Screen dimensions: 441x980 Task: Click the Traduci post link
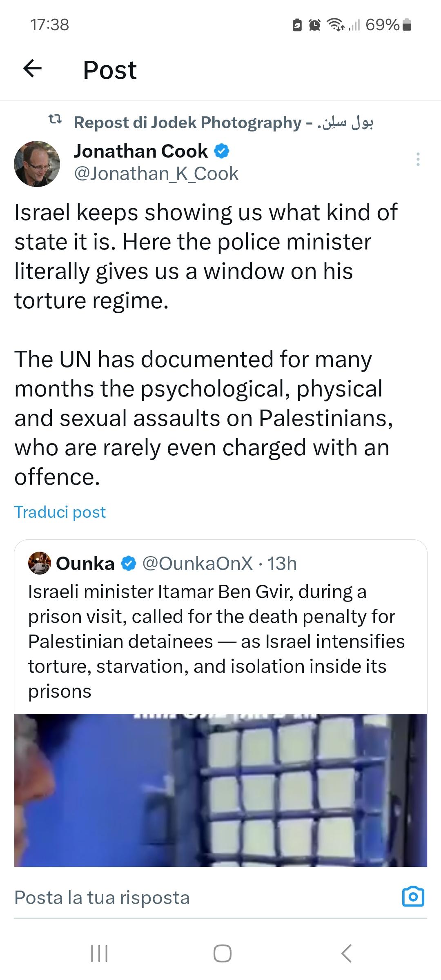60,512
